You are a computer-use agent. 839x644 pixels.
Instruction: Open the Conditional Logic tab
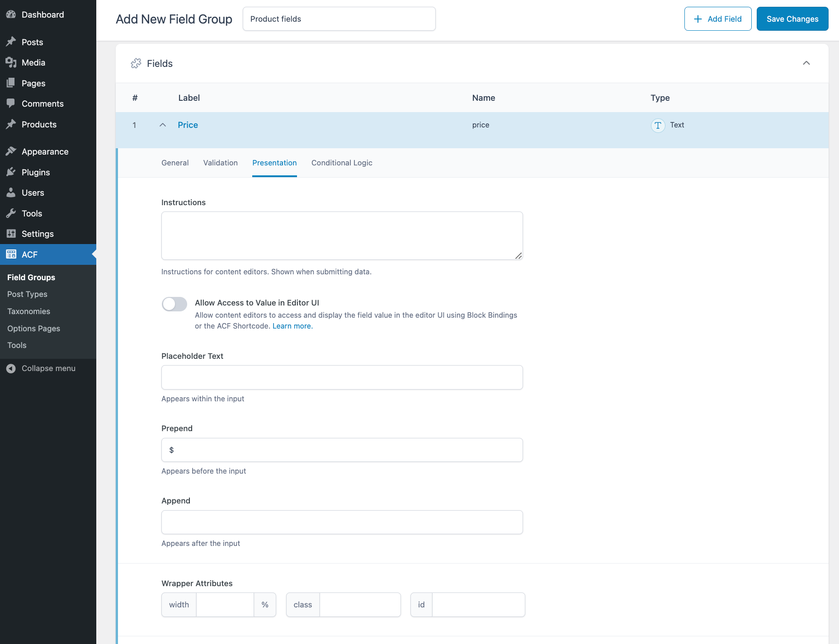coord(342,163)
